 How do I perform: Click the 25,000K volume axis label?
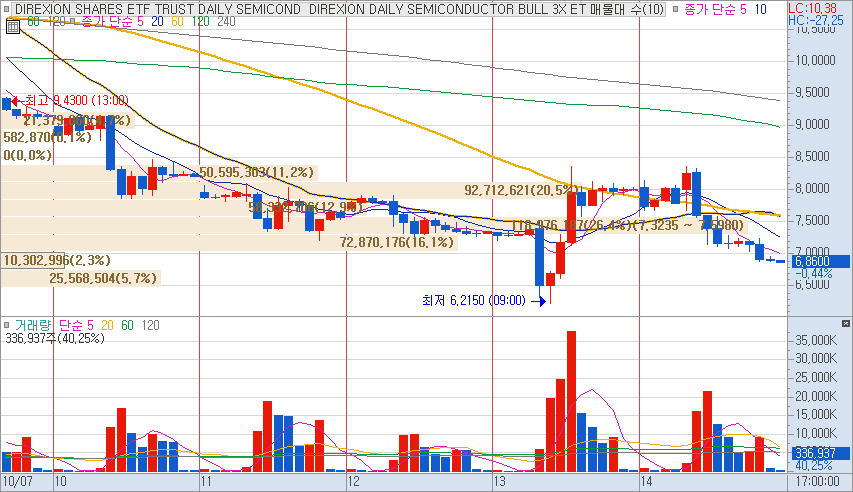point(815,377)
